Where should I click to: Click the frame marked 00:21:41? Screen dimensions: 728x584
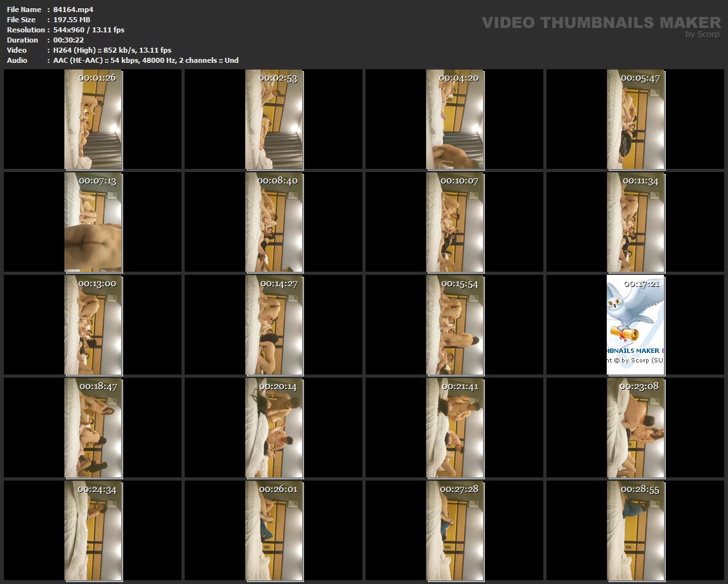(455, 428)
